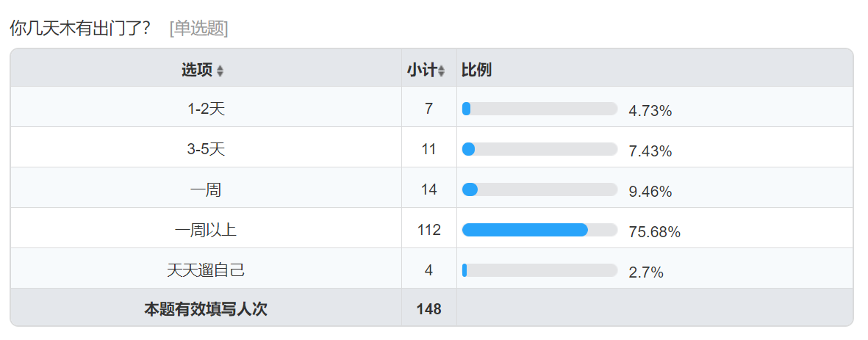The width and height of the screenshot is (868, 340).
Task: Click the [单选题] question type tag
Action: point(198,29)
